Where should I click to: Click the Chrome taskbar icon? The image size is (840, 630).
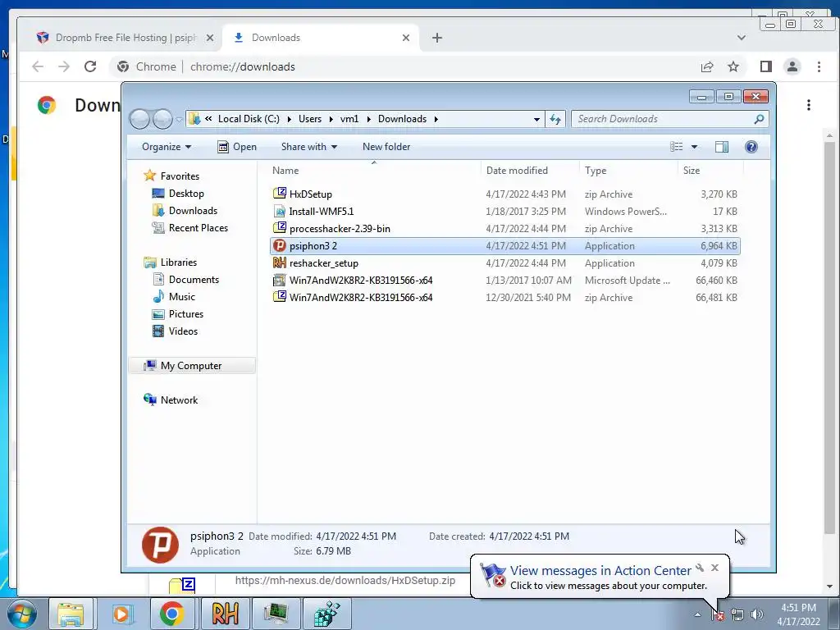click(x=171, y=614)
